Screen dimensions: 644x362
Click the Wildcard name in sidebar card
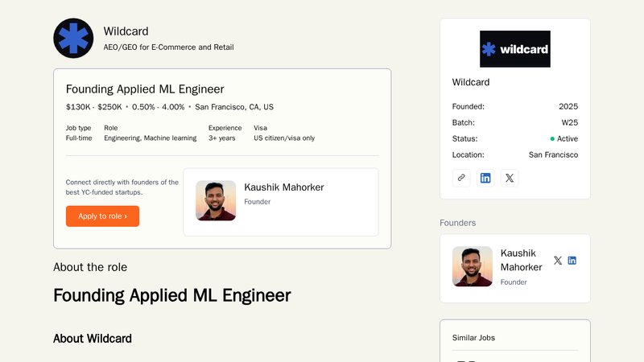[471, 82]
